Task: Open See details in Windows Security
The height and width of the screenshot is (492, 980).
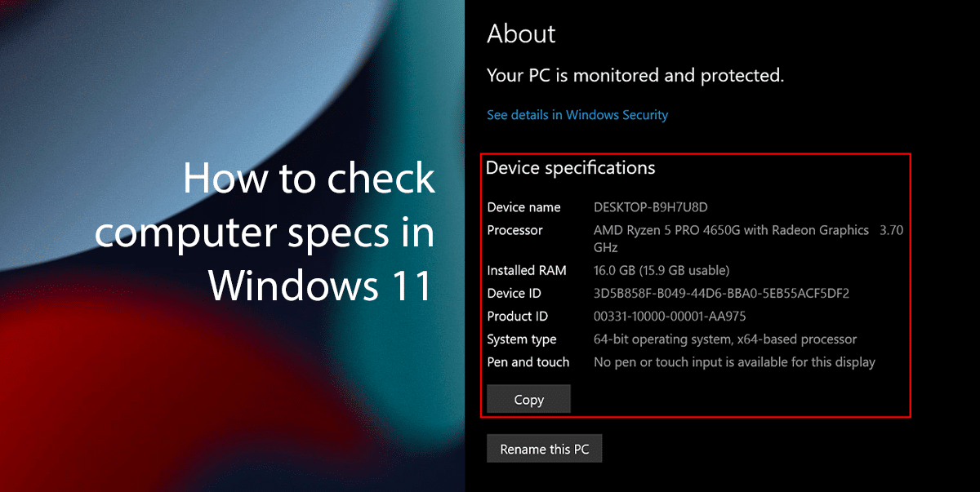Action: click(x=577, y=114)
